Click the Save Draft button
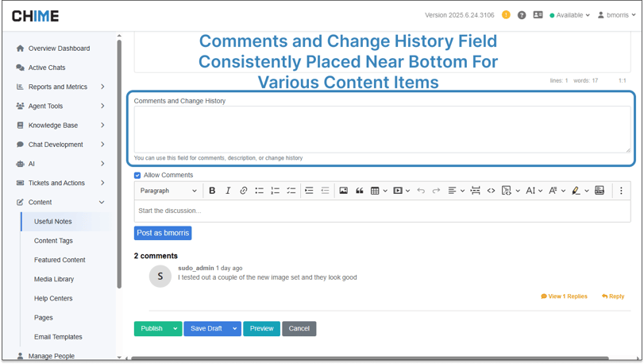 [x=206, y=329]
